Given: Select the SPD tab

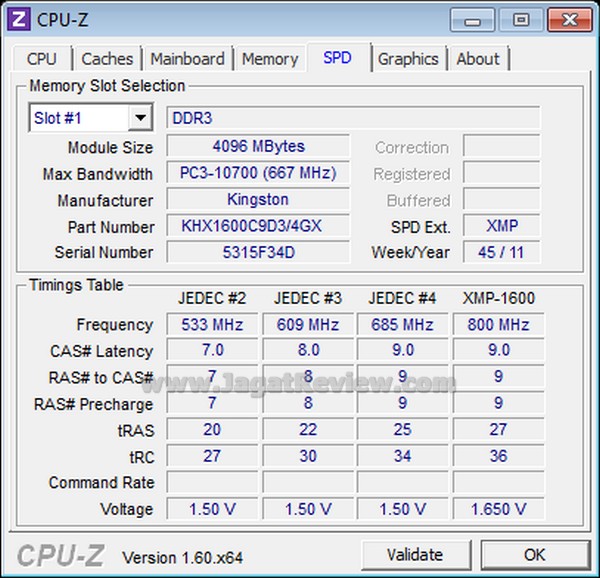Looking at the screenshot, I should (338, 57).
